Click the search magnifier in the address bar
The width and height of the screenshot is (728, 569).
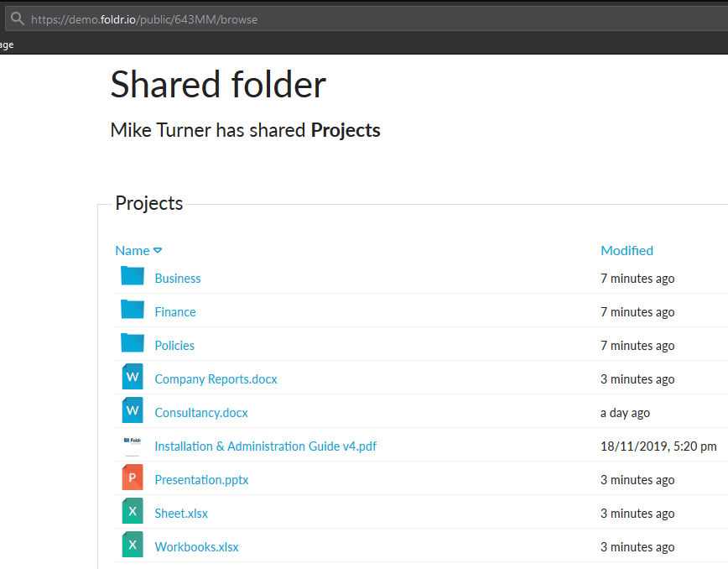point(17,19)
